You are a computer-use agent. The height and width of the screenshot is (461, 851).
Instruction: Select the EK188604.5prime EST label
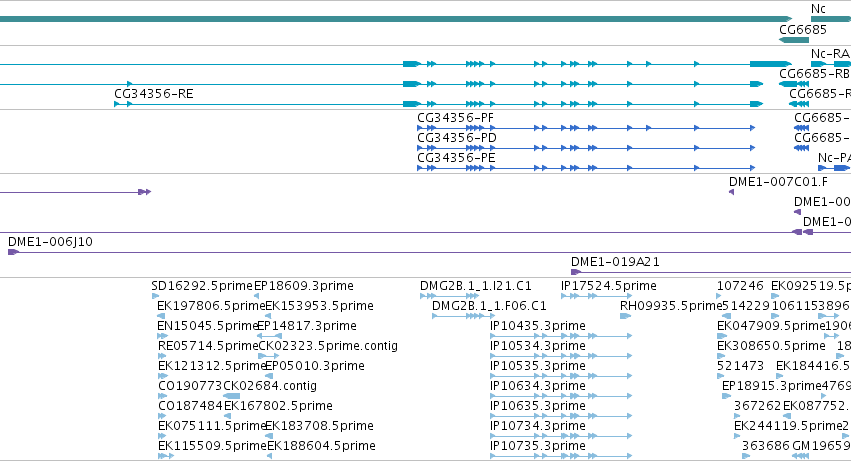(x=321, y=447)
